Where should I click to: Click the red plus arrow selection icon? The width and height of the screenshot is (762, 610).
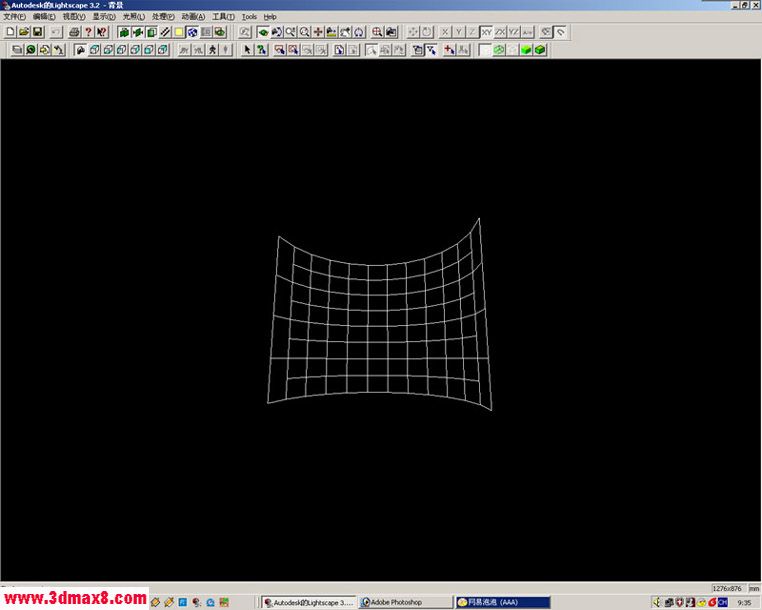click(x=449, y=50)
